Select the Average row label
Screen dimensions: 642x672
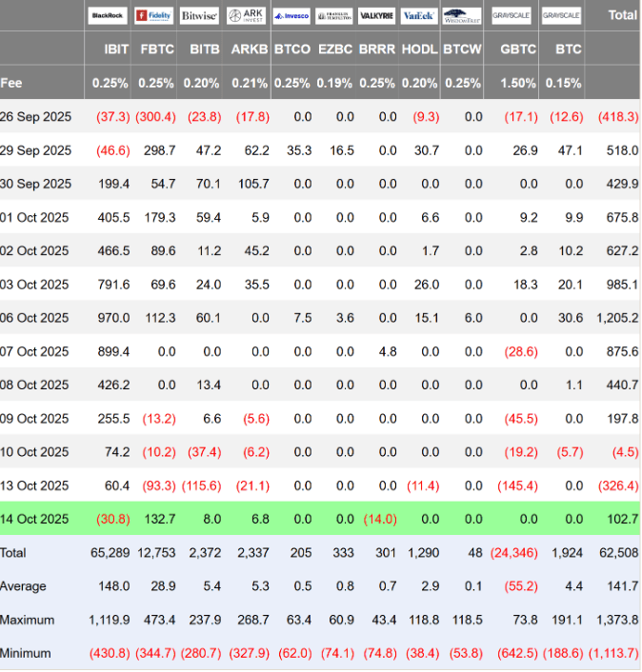tap(24, 586)
